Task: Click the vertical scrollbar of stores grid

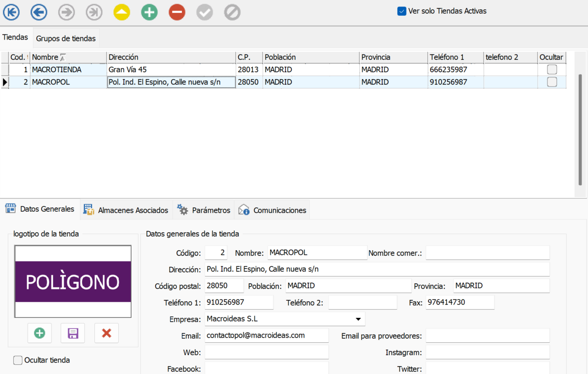Action: point(581,130)
